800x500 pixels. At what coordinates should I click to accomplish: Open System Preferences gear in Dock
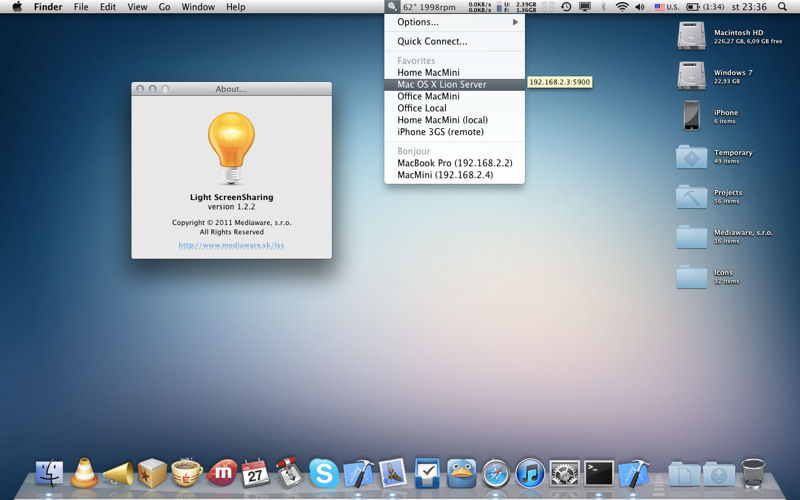tap(564, 473)
